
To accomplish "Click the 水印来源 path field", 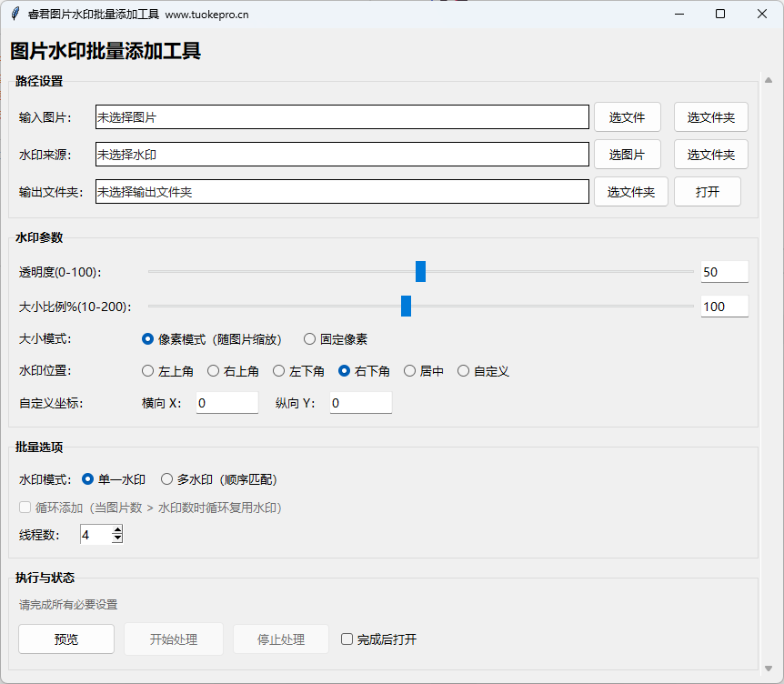I will point(342,155).
